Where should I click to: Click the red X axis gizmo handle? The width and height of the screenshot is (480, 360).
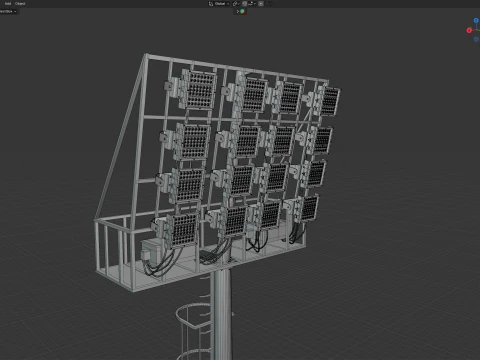pyautogui.click(x=469, y=30)
